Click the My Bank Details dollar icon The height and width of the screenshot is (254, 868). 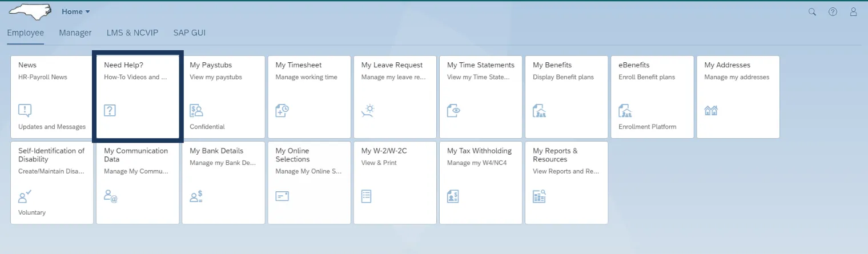click(x=196, y=196)
